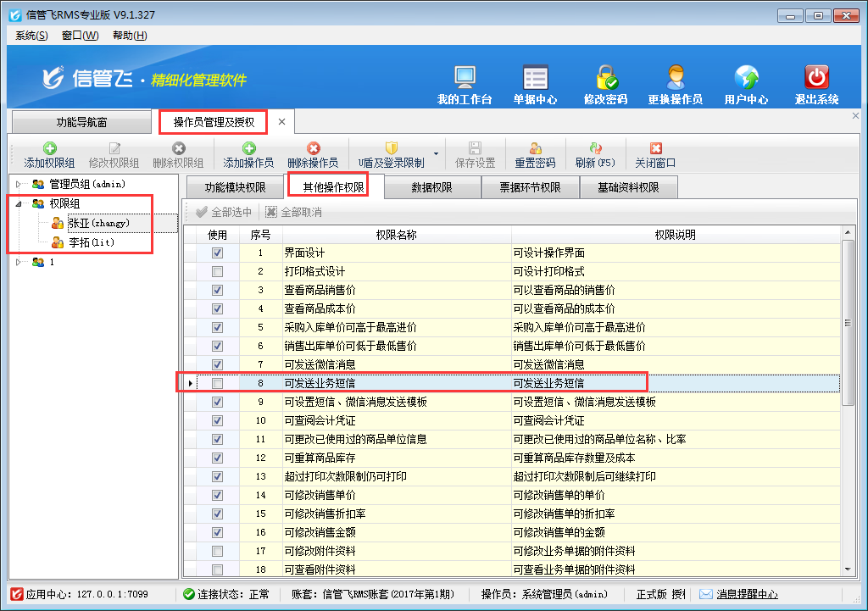Click 添加权限组 toolbar icon

pos(49,148)
